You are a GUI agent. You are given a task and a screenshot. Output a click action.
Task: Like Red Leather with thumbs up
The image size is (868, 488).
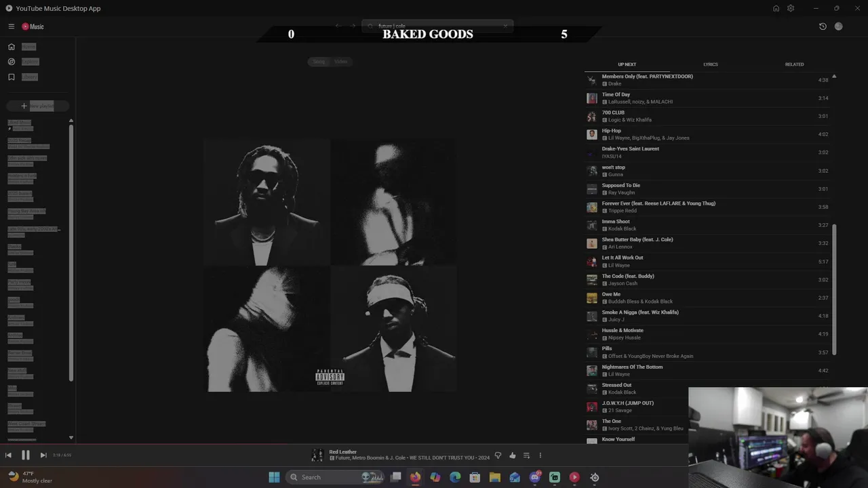tap(512, 455)
